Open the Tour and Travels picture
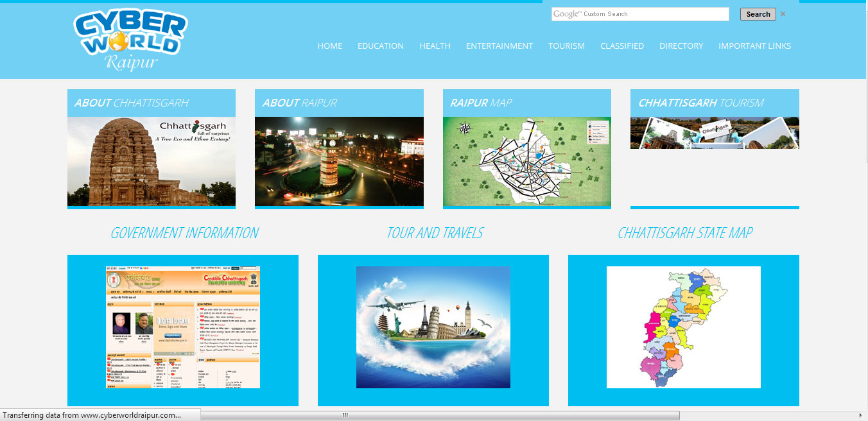 click(433, 327)
